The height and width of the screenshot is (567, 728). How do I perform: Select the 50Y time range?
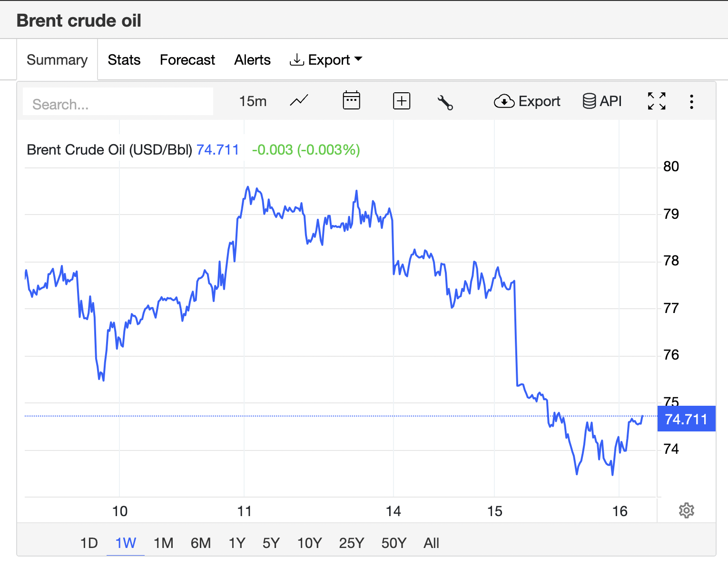click(394, 543)
